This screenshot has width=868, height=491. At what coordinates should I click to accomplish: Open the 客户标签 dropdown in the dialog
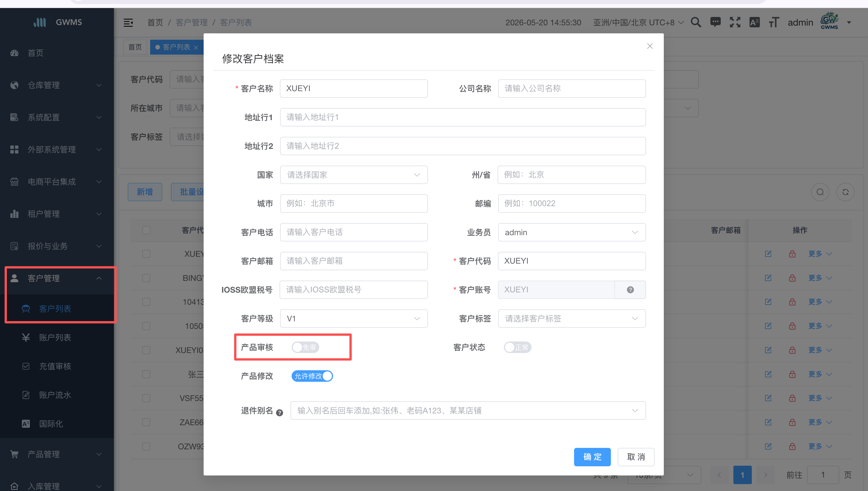coord(572,319)
